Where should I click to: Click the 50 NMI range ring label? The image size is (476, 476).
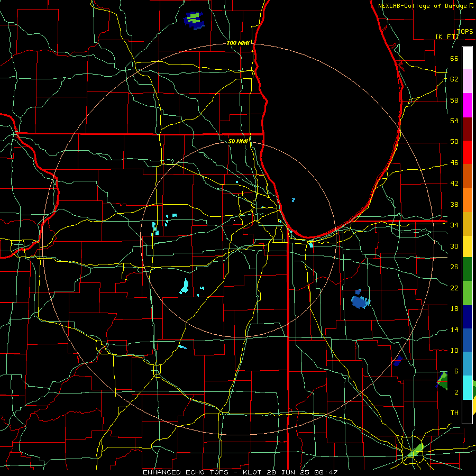click(239, 141)
